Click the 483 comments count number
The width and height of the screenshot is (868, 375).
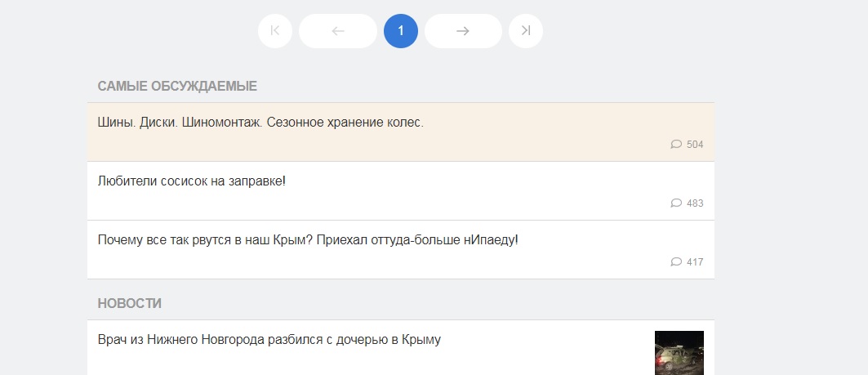click(x=695, y=203)
